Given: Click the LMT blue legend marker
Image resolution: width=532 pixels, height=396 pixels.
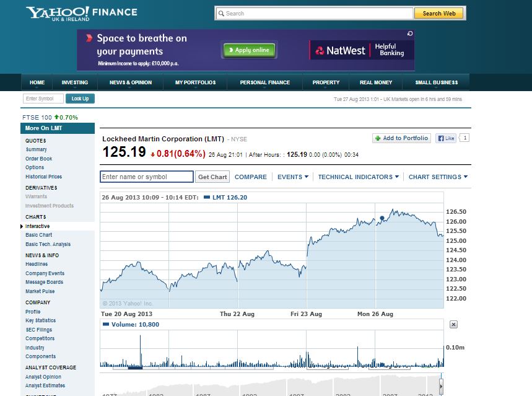Looking at the screenshot, I should (207, 197).
